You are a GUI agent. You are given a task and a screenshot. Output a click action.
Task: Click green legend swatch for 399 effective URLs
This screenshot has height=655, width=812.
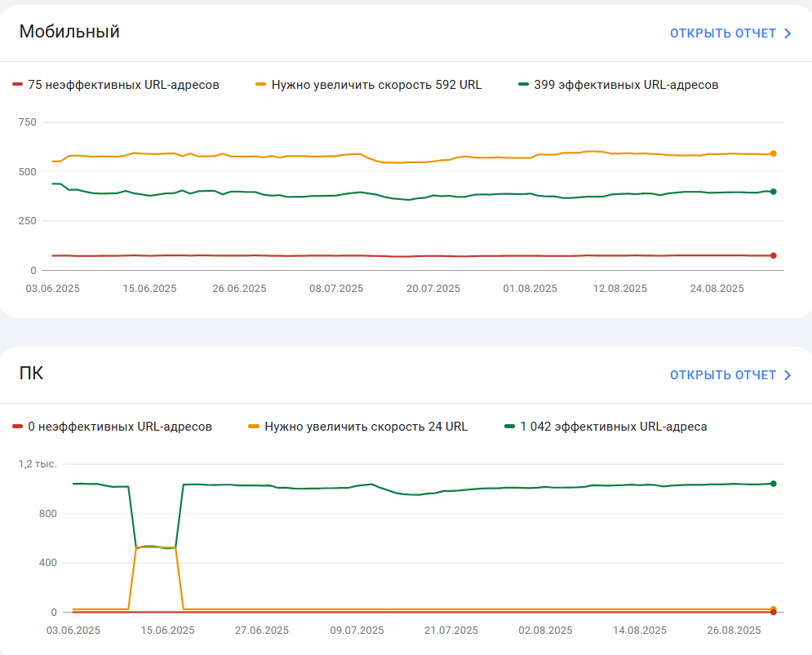click(x=524, y=84)
